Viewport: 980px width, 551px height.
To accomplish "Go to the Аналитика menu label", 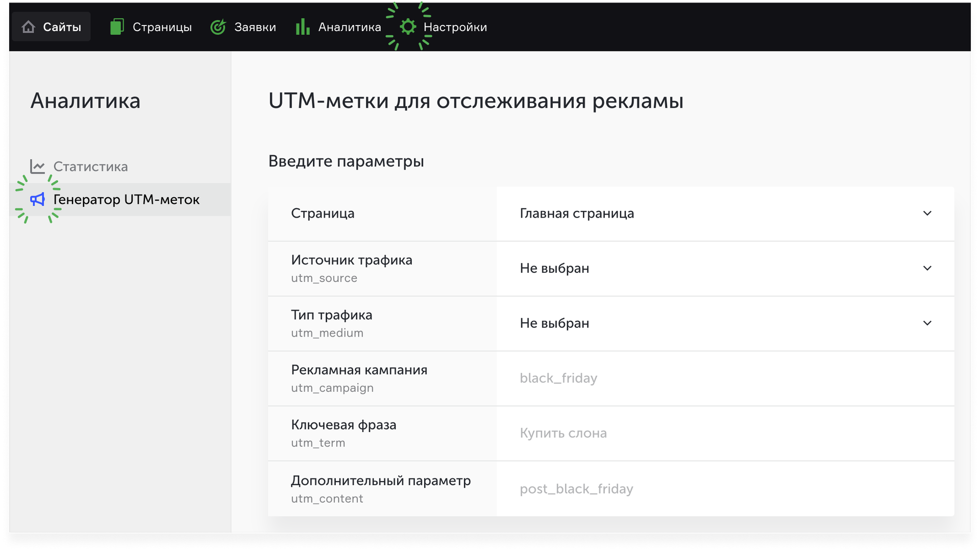I will point(349,27).
